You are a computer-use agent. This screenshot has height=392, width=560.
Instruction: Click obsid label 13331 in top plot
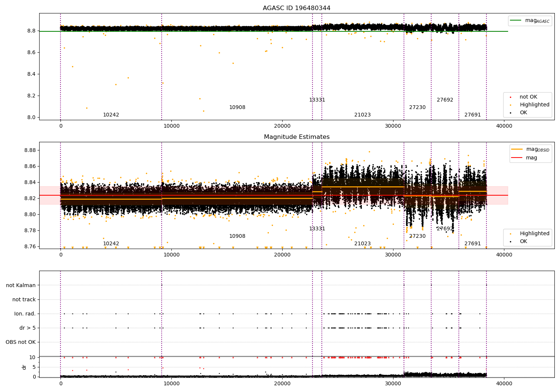click(317, 100)
